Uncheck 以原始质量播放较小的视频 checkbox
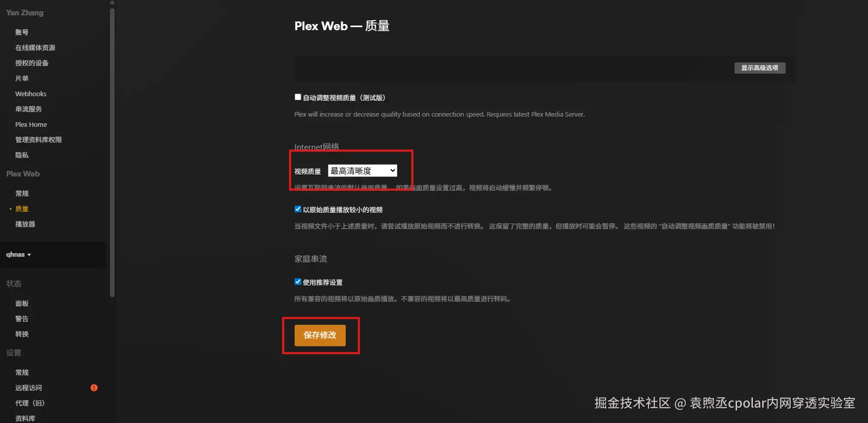Image resolution: width=868 pixels, height=423 pixels. (x=298, y=209)
